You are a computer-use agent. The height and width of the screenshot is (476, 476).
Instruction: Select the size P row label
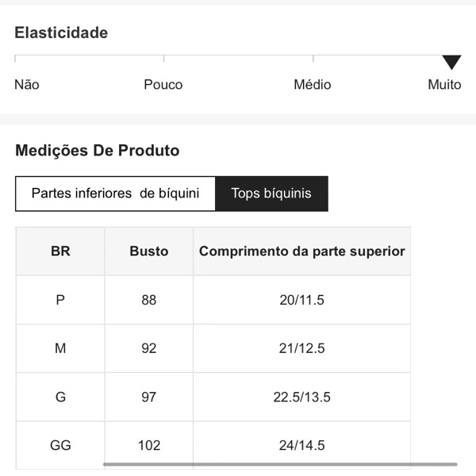(60, 300)
